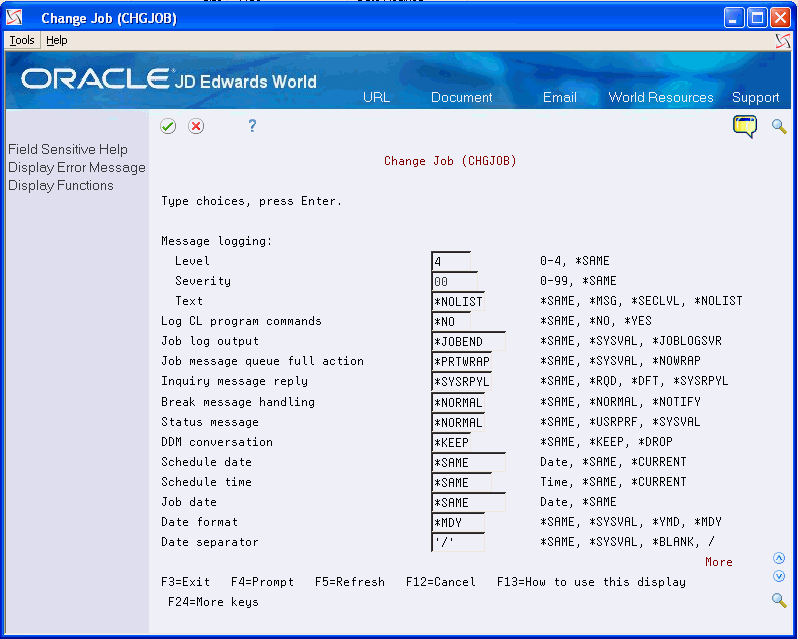Click the red Change Job (CHGJOB) heading
The height and width of the screenshot is (639, 798).
[450, 161]
